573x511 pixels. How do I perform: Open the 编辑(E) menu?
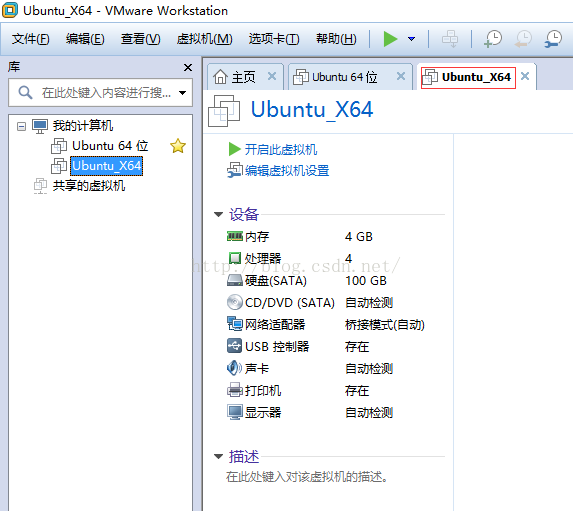pyautogui.click(x=85, y=39)
